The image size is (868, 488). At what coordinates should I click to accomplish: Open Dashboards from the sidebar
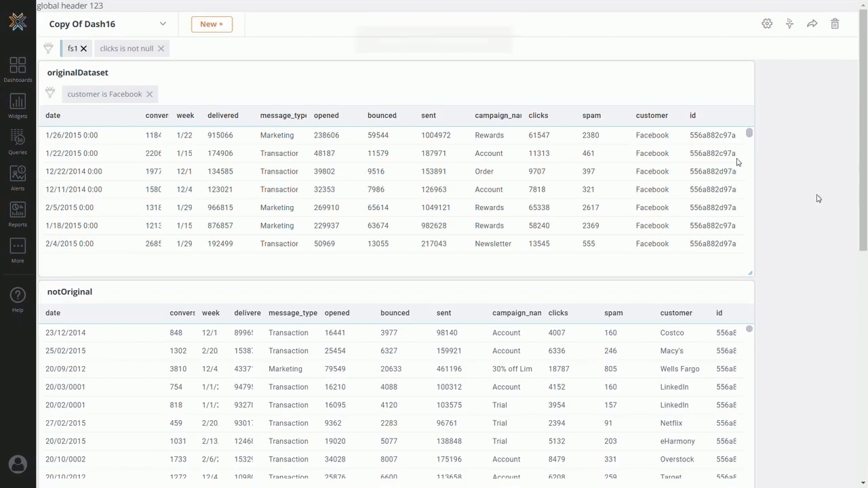18,70
